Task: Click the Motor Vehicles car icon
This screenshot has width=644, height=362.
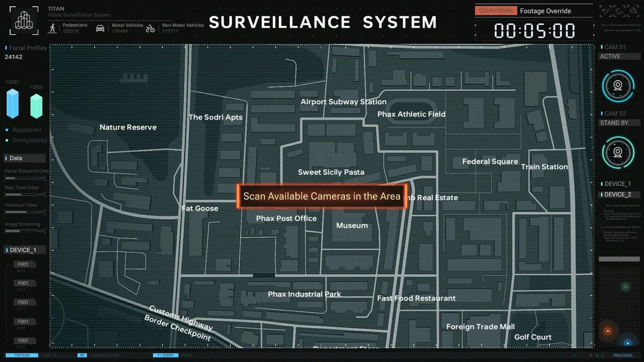Action: (100, 28)
